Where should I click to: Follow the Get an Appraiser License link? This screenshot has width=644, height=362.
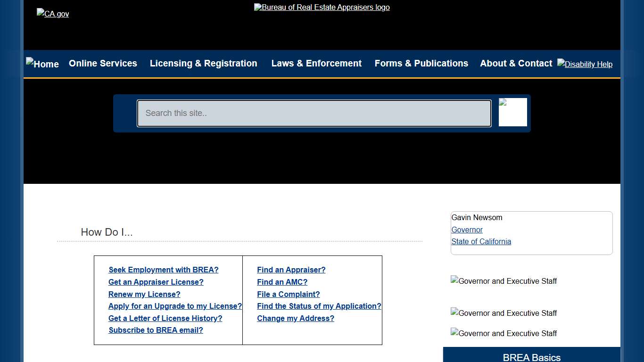pos(156,282)
